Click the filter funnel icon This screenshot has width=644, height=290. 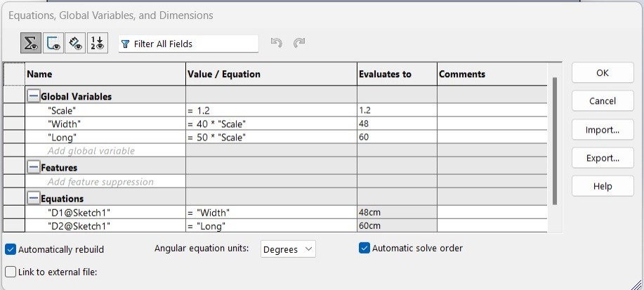126,44
